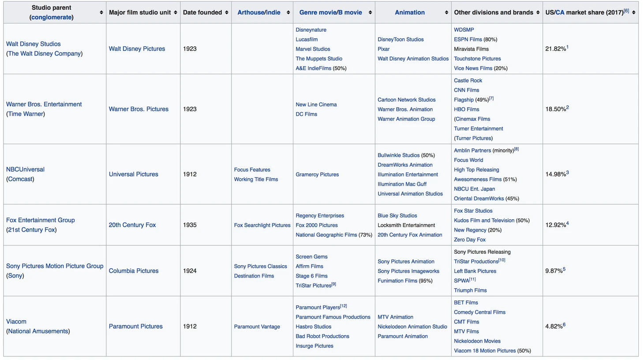Image resolution: width=644 pixels, height=360 pixels.
Task: Open the Arthouse header link
Action: (251, 12)
